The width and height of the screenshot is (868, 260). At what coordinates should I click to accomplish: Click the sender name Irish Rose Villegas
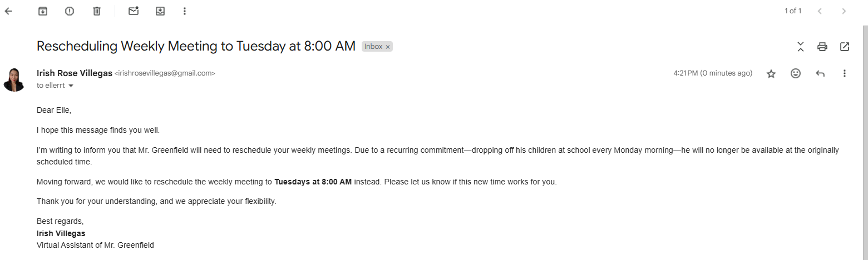(74, 73)
